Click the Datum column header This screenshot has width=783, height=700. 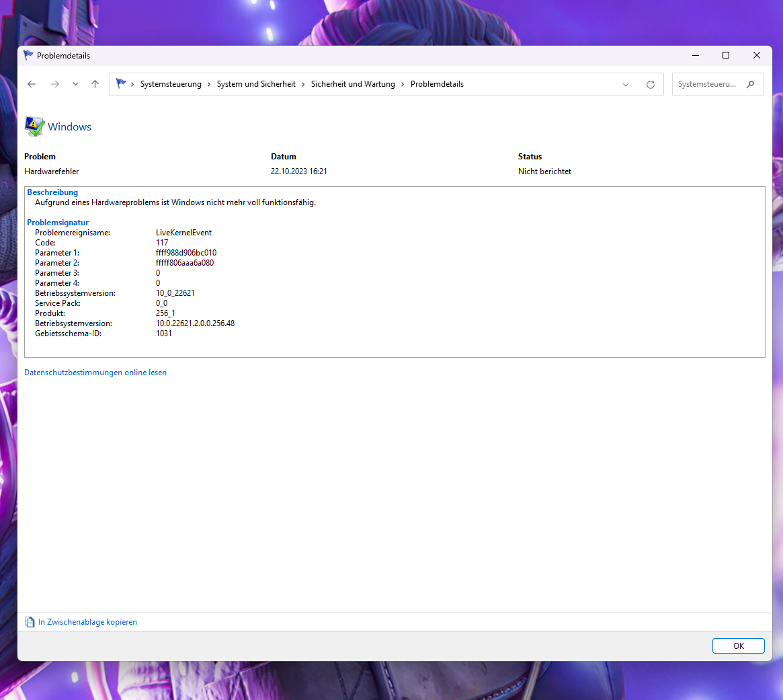(x=283, y=157)
